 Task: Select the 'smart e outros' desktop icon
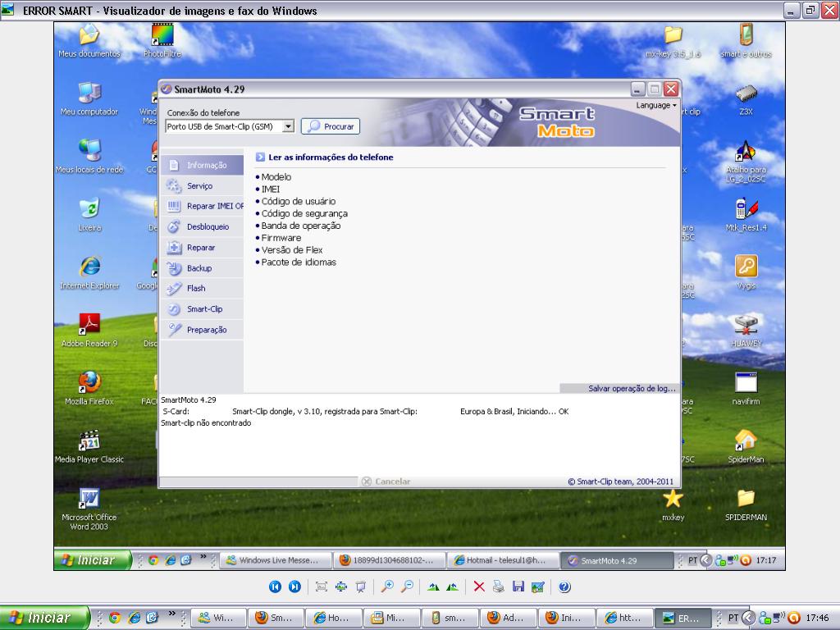pyautogui.click(x=746, y=41)
